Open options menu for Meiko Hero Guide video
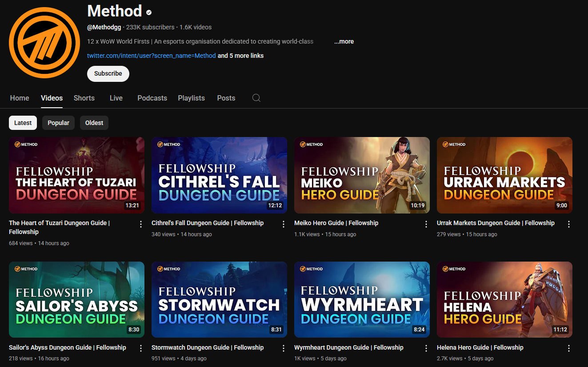Image resolution: width=588 pixels, height=367 pixels. (426, 224)
